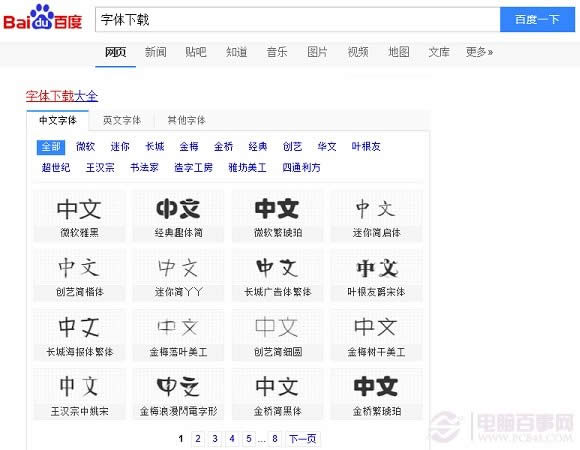The height and width of the screenshot is (450, 580).
Task: Open the 长城广告体繁体 font preview
Action: (x=277, y=275)
